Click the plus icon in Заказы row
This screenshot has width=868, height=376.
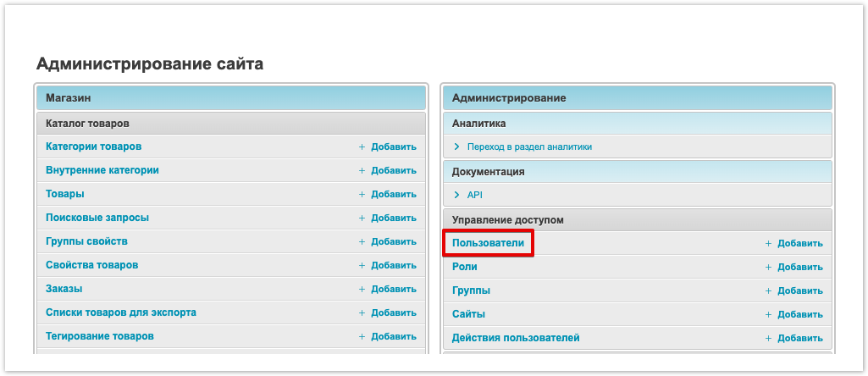[x=362, y=289]
